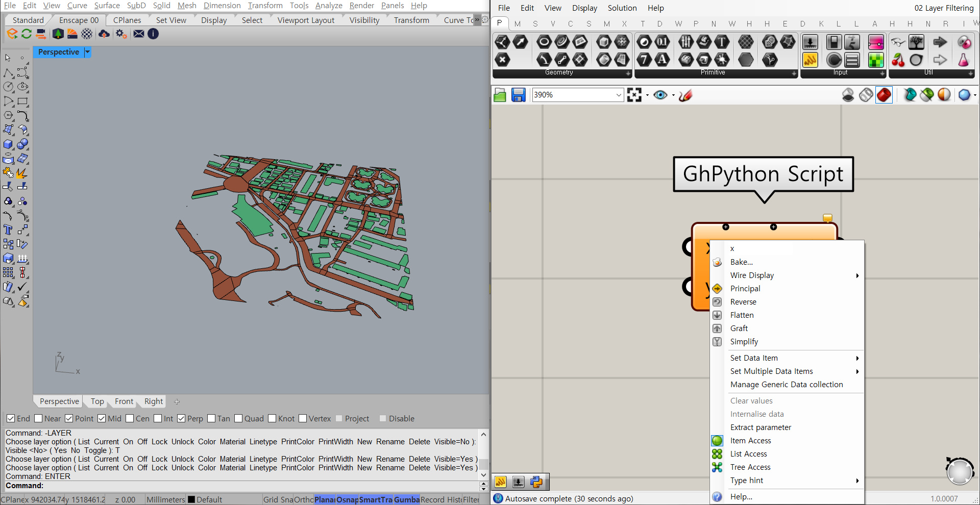This screenshot has height=505, width=980.
Task: Click the add viewport tab plus button
Action: [177, 402]
